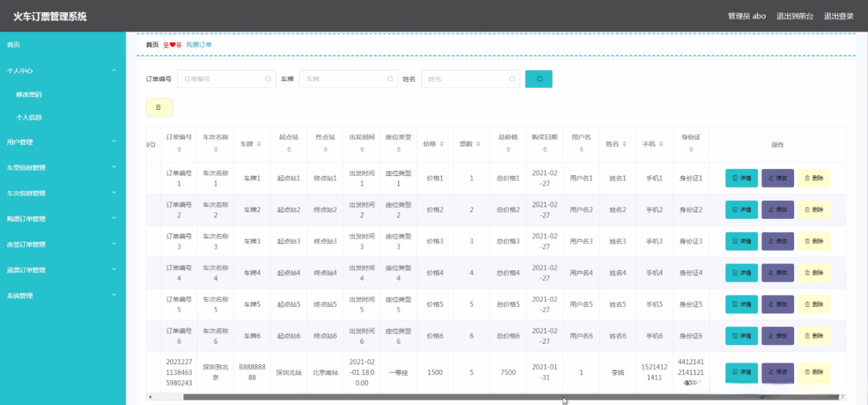Click the yellow bulk delete trash button
Viewport: 868px width, 405px height.
click(x=159, y=107)
